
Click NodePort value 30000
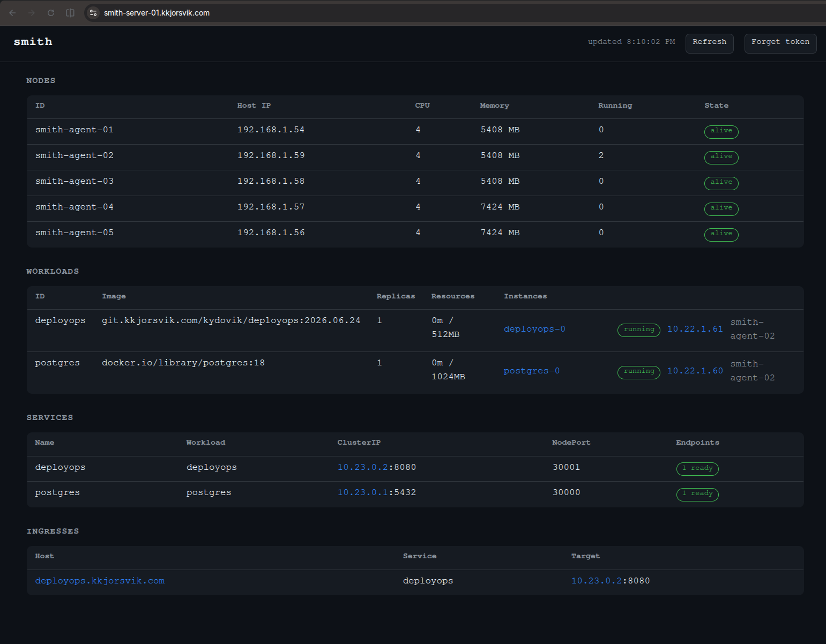tap(566, 492)
